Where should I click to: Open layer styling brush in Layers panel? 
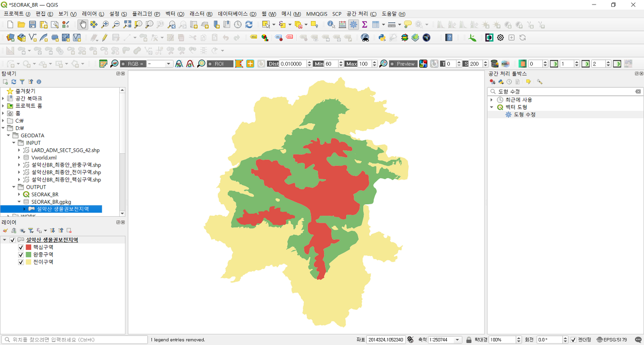click(6, 230)
